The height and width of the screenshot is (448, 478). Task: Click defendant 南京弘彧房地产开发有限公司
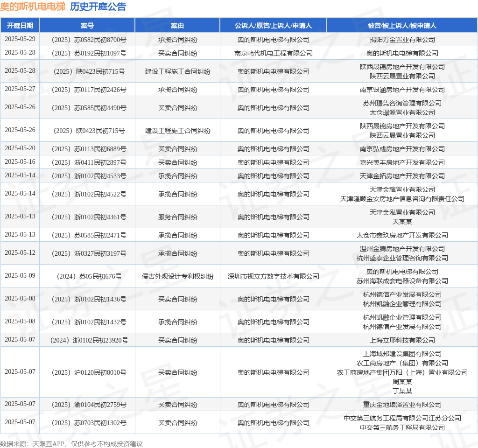(x=402, y=149)
